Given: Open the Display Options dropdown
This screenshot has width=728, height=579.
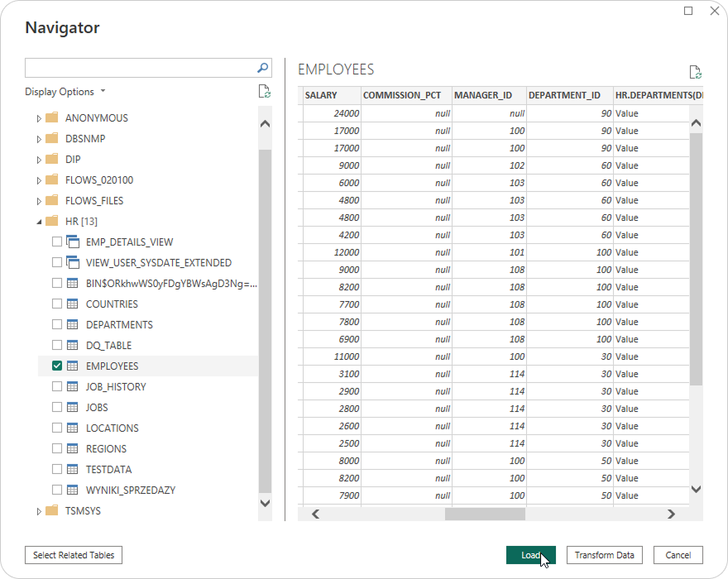Looking at the screenshot, I should pos(65,92).
